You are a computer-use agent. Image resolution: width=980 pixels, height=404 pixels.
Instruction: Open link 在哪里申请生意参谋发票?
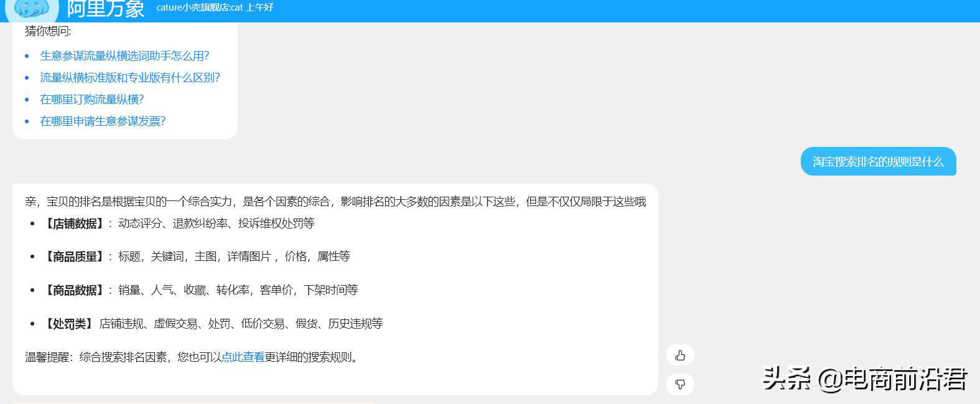(103, 121)
